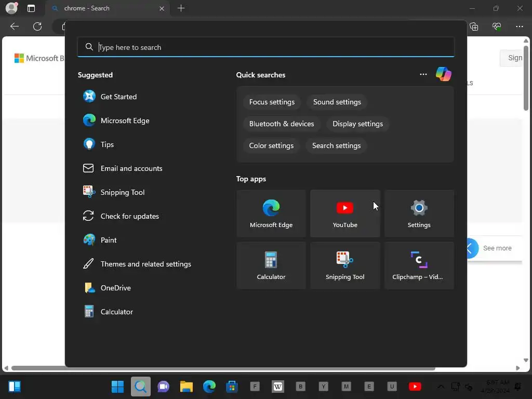532x399 pixels.
Task: Click Color settings quick search
Action: [271, 145]
